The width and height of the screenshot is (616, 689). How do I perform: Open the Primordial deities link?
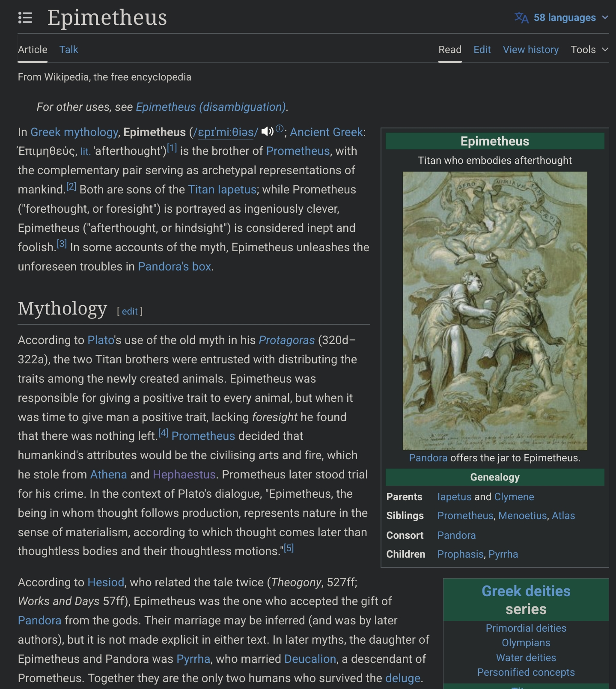pos(526,628)
